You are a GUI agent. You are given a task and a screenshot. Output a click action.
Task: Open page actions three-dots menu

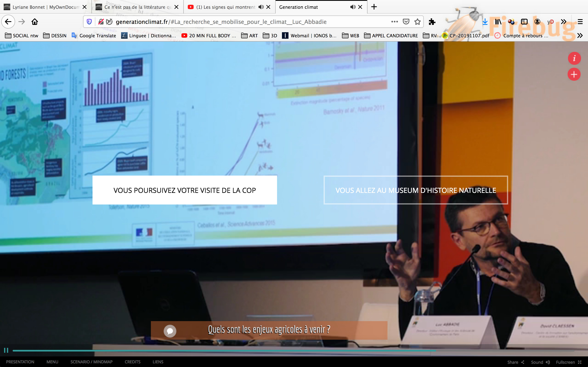coord(394,22)
